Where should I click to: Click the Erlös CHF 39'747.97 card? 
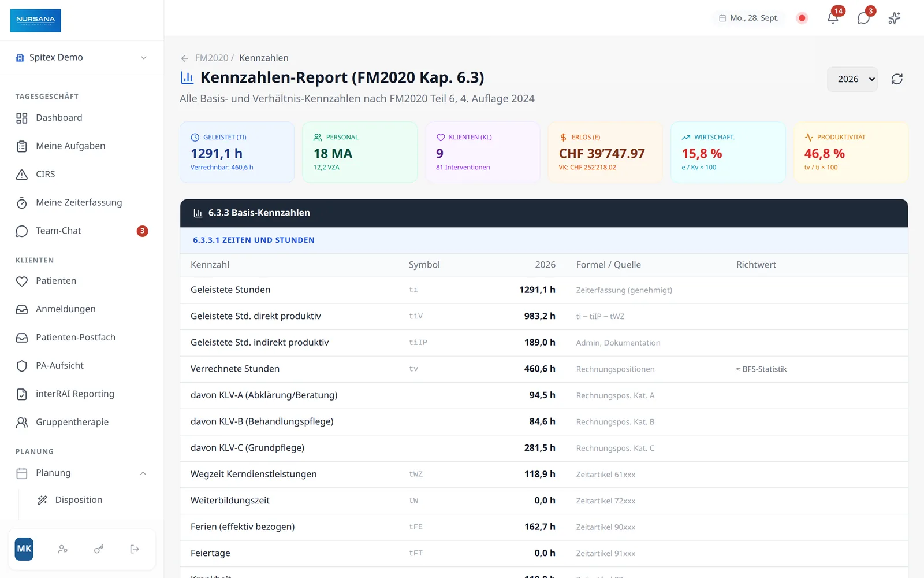[605, 152]
